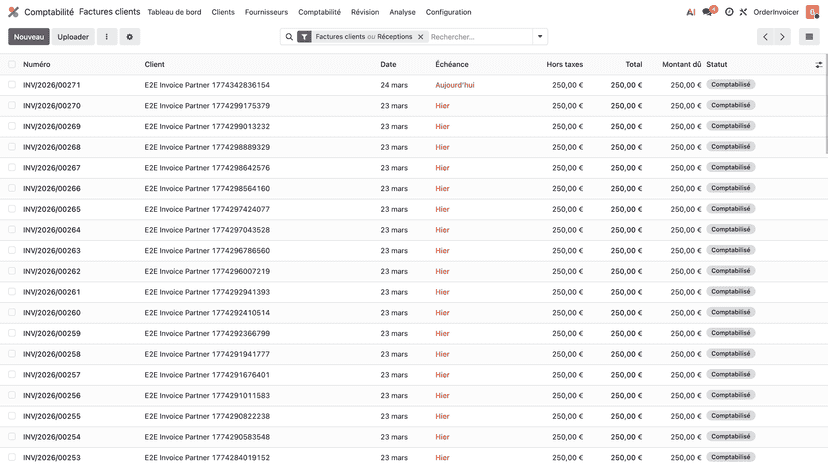
Task: Open the user avatar menu
Action: 812,12
